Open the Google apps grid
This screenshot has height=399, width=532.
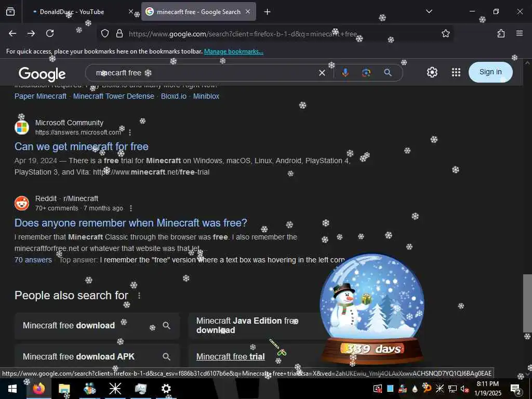[x=456, y=72]
